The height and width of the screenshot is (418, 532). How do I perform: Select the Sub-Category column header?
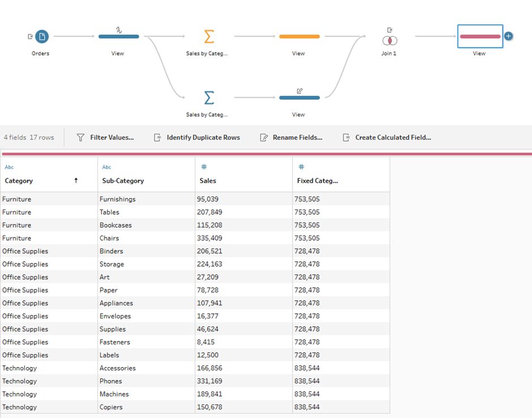[x=123, y=181]
